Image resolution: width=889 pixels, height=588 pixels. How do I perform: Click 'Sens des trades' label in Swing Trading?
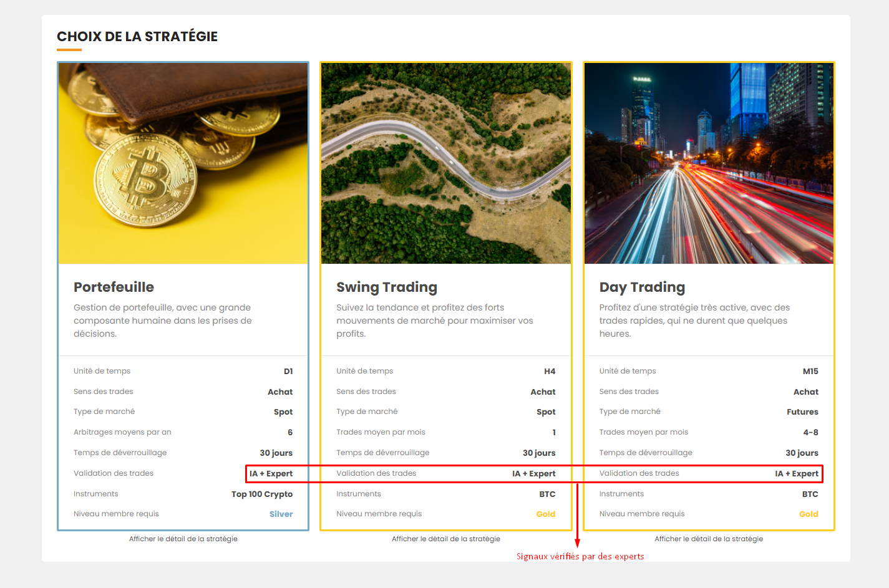click(x=366, y=392)
